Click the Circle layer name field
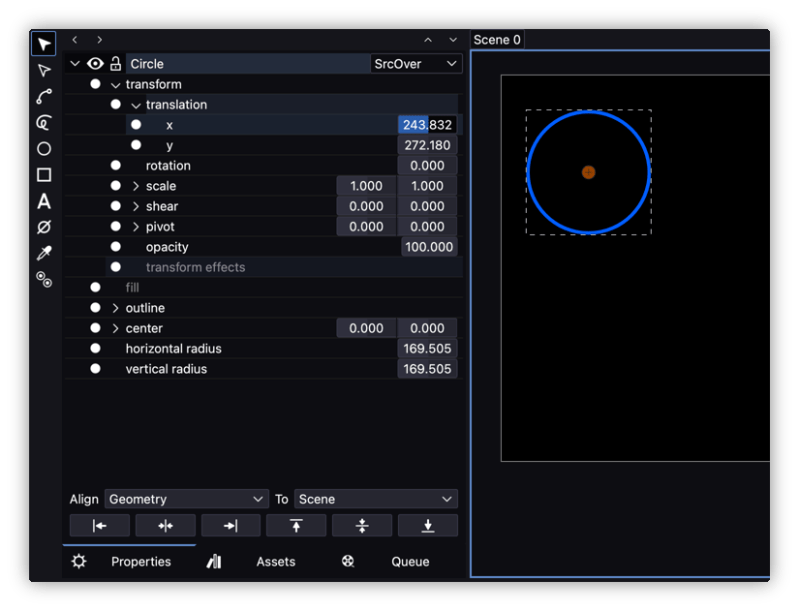This screenshot has height=611, width=799. 248,64
